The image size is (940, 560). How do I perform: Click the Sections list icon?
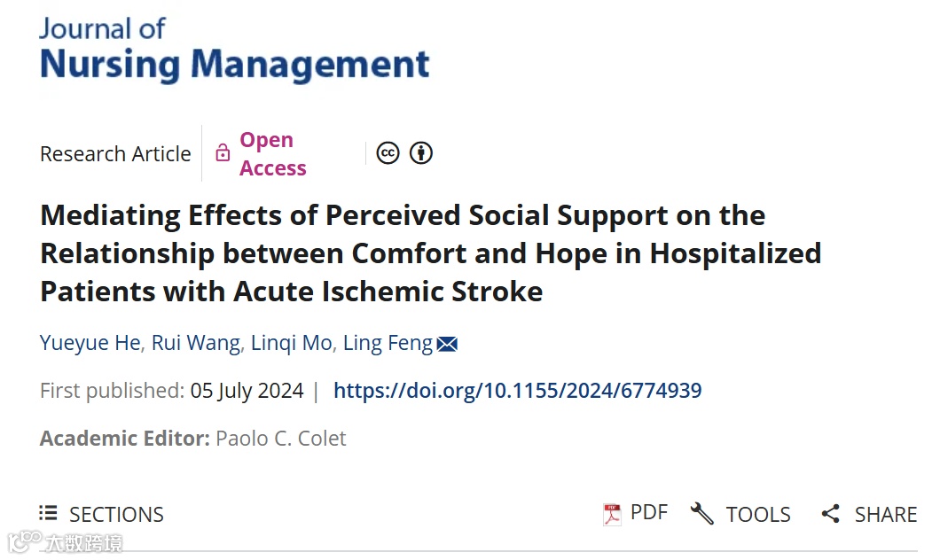coord(48,513)
